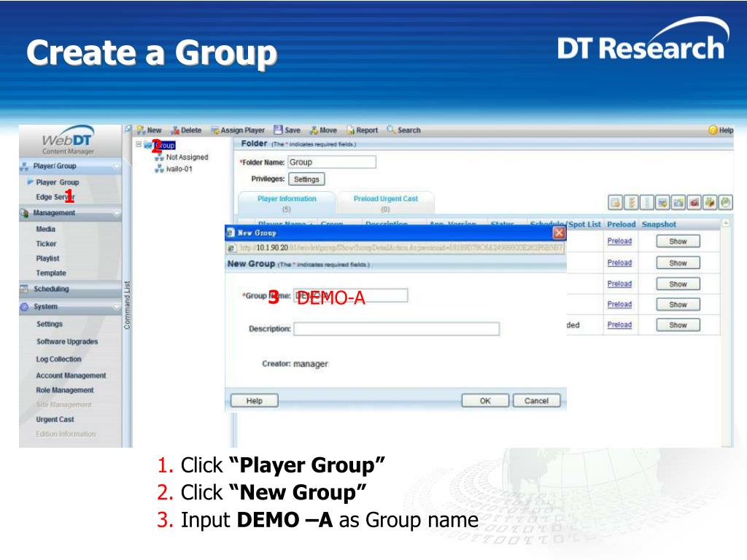The height and width of the screenshot is (560, 747).
Task: Open Role Management in the sidebar
Action: [65, 390]
